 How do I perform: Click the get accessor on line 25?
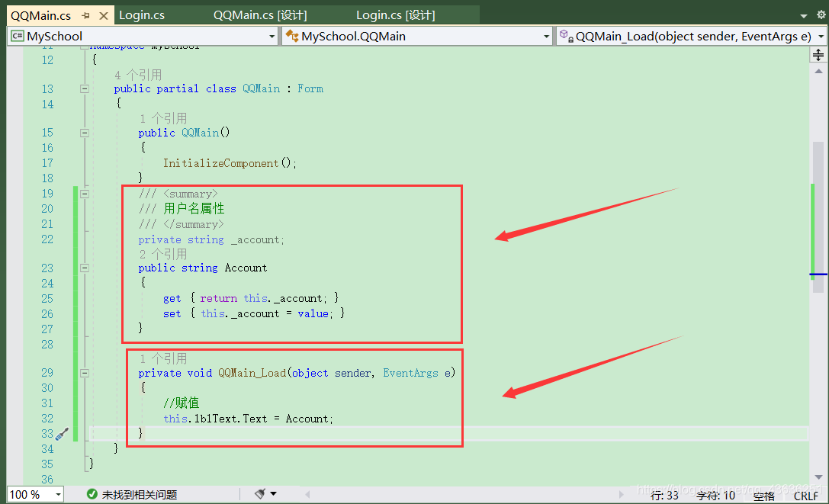coord(172,299)
